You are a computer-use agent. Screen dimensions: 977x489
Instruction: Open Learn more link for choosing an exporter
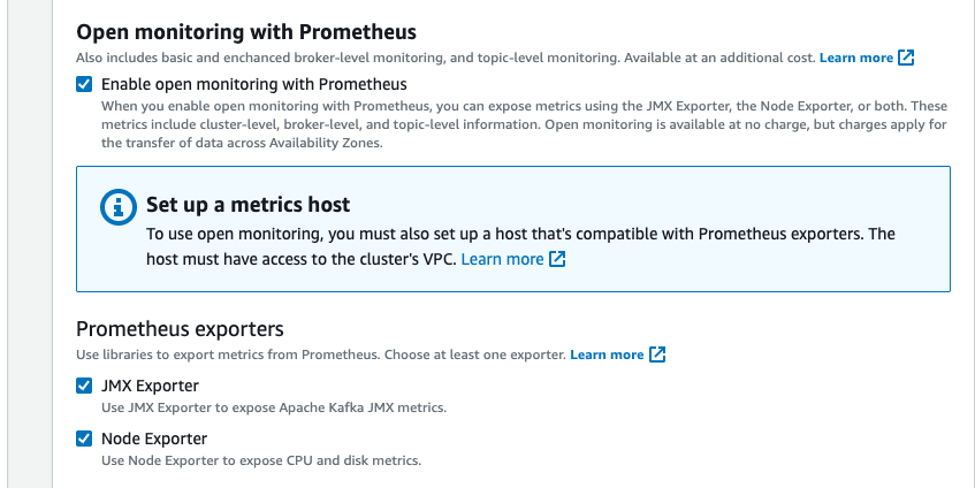click(606, 355)
